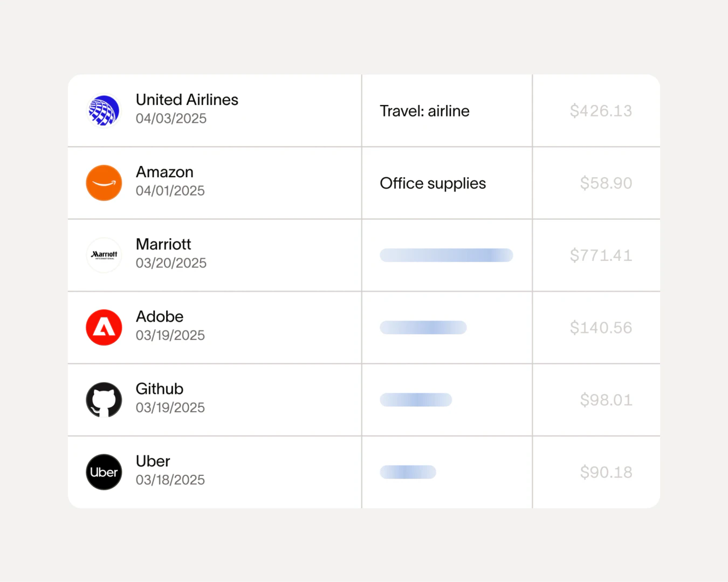Click the blue placeholder bar in the Uber row

[x=408, y=472]
